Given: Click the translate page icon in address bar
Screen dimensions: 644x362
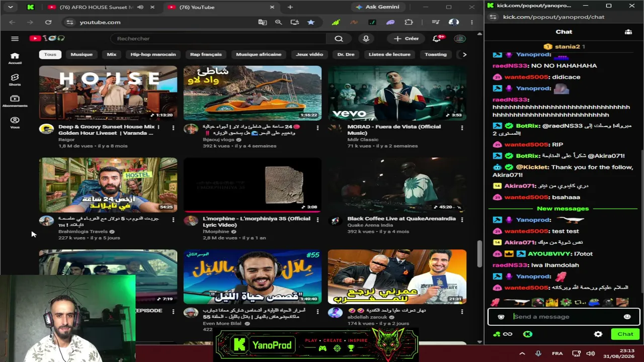Looking at the screenshot, I should (262, 22).
